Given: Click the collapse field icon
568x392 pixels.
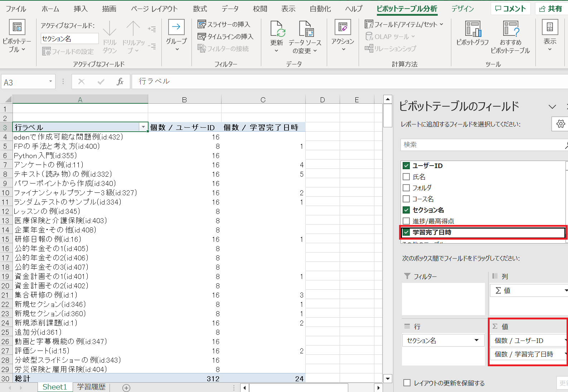Looking at the screenshot, I should tap(152, 46).
